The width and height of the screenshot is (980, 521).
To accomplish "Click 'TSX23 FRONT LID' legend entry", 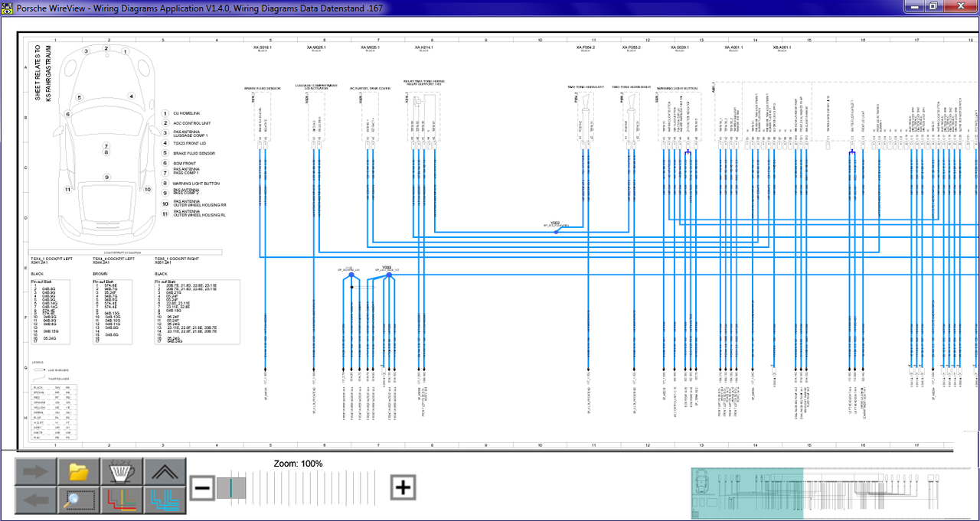I will pos(191,143).
